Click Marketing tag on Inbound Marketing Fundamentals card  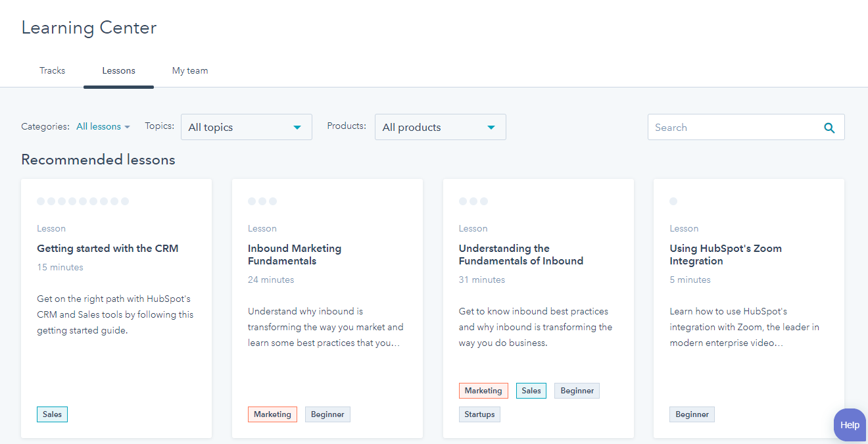coord(272,414)
